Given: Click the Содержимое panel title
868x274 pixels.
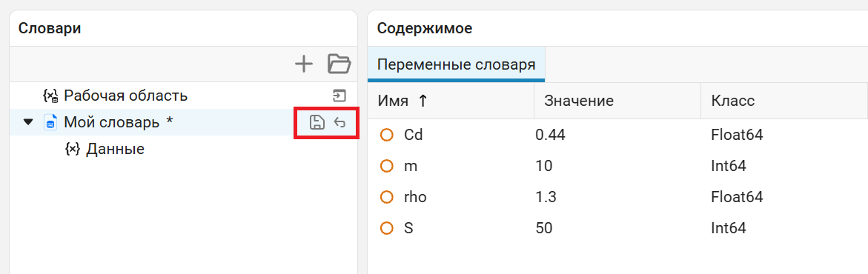Looking at the screenshot, I should coord(425,28).
